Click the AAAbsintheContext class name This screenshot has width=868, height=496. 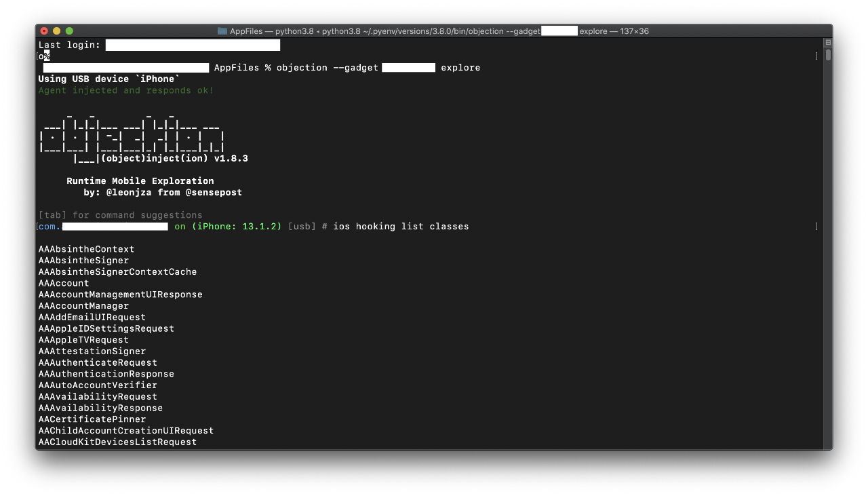86,249
